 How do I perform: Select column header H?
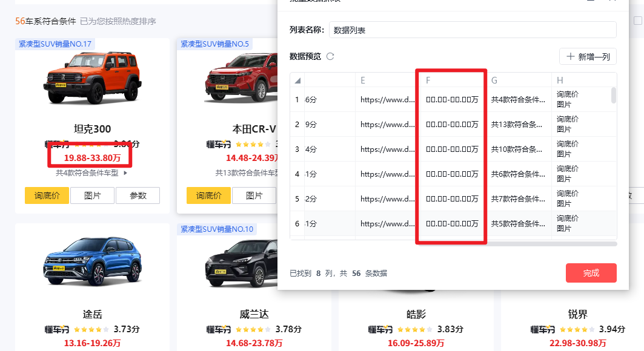coord(560,80)
